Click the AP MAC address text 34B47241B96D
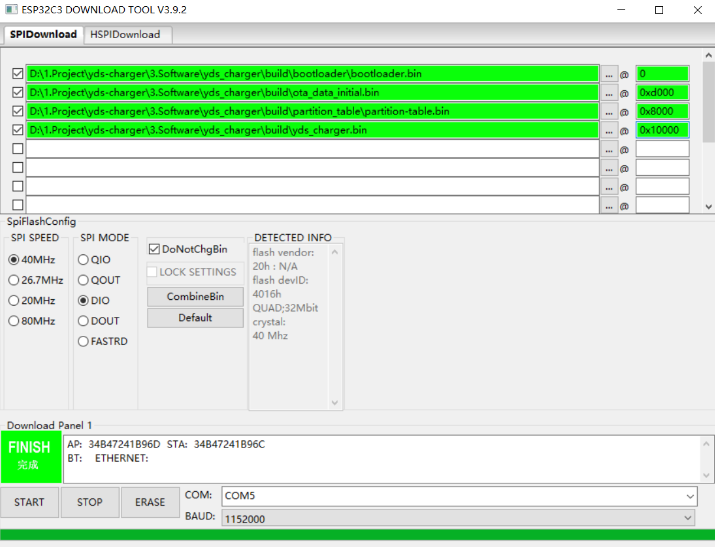The height and width of the screenshot is (547, 715). 124,444
